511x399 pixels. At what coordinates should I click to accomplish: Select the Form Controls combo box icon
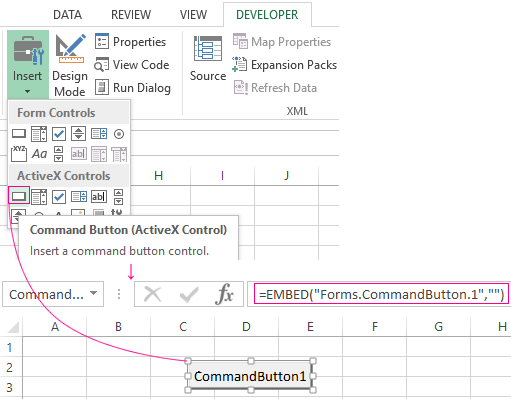pyautogui.click(x=39, y=134)
